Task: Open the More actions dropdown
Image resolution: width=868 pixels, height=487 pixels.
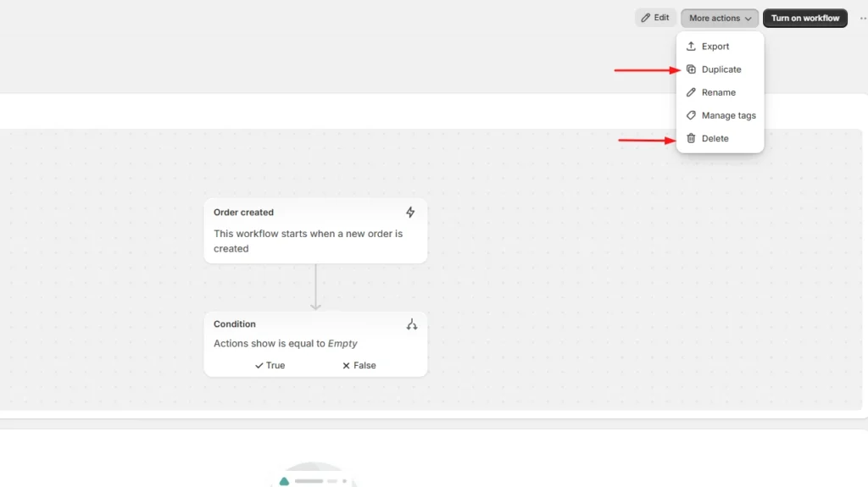Action: [x=720, y=18]
